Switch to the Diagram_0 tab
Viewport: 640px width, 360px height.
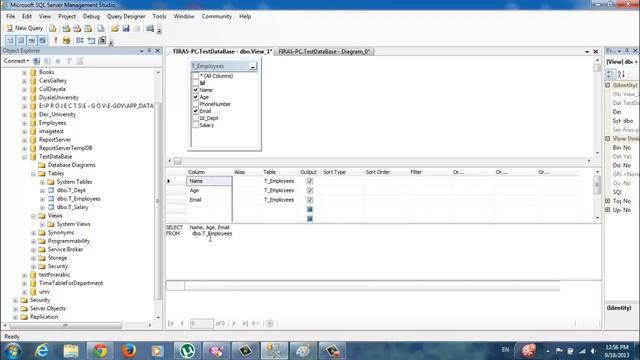click(324, 51)
